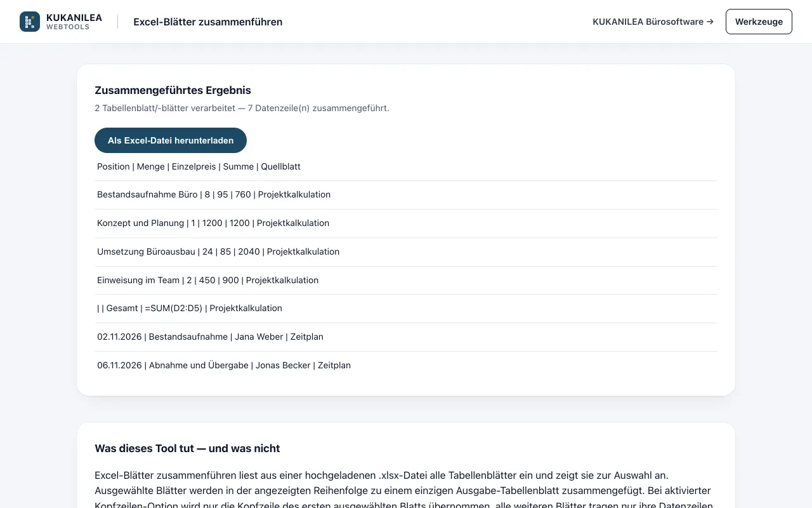Select the Einweisung im Team row
The height and width of the screenshot is (508, 812).
[406, 280]
